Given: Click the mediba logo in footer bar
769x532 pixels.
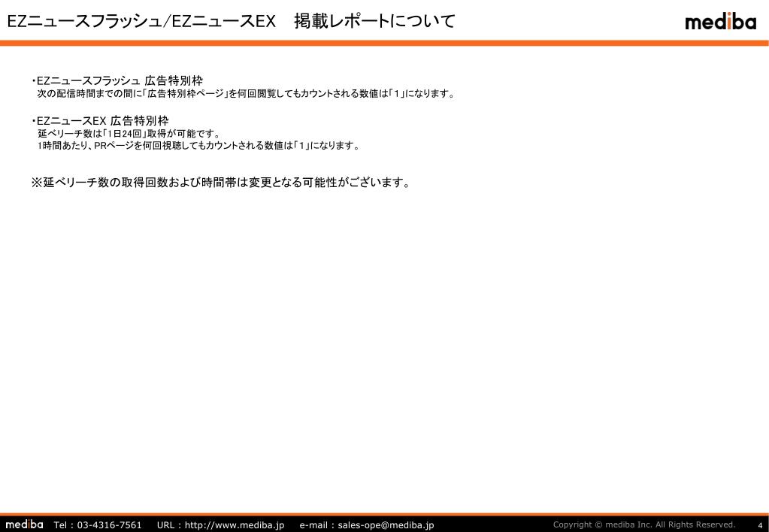Looking at the screenshot, I should point(24,524).
